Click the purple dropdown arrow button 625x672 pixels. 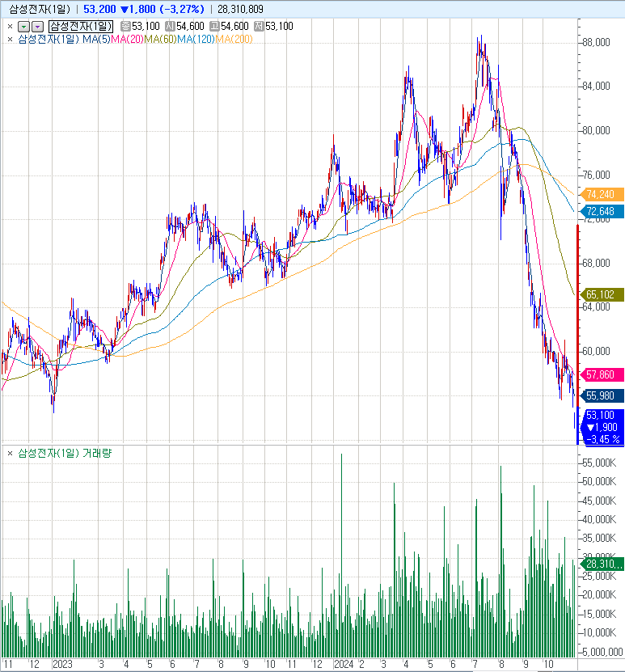(36, 27)
